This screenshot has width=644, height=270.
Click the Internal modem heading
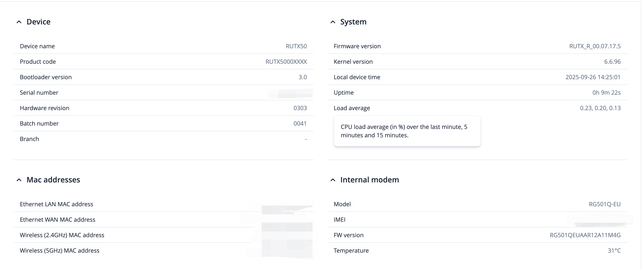369,180
